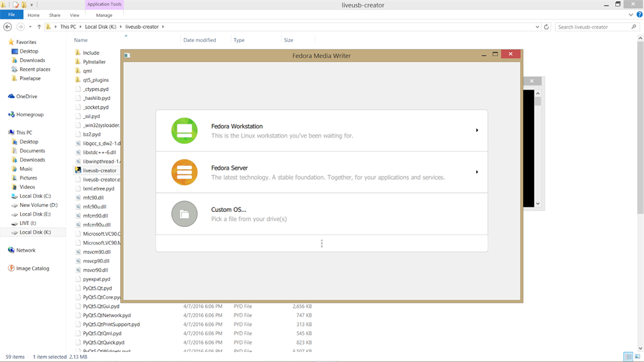
Task: Open Desktop under Favorites
Action: (29, 52)
